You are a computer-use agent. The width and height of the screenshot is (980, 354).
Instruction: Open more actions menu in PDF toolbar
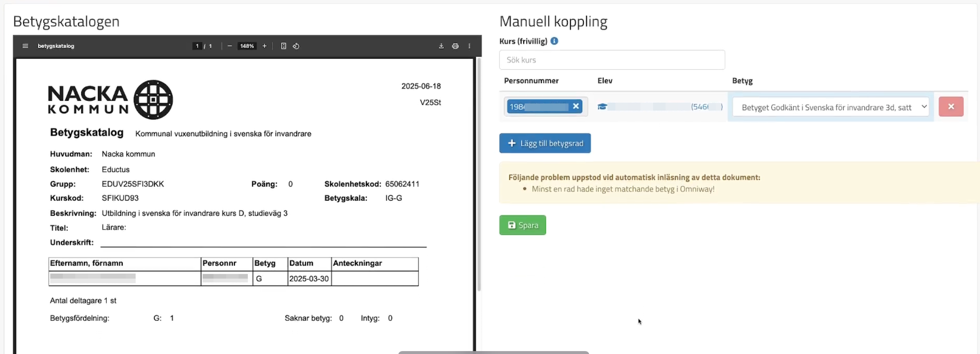pos(469,46)
